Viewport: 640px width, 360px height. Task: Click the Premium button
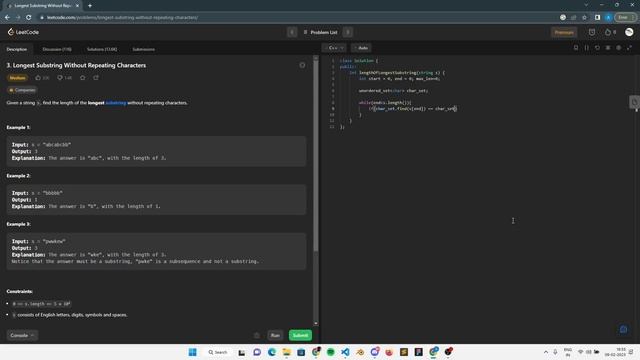(564, 32)
